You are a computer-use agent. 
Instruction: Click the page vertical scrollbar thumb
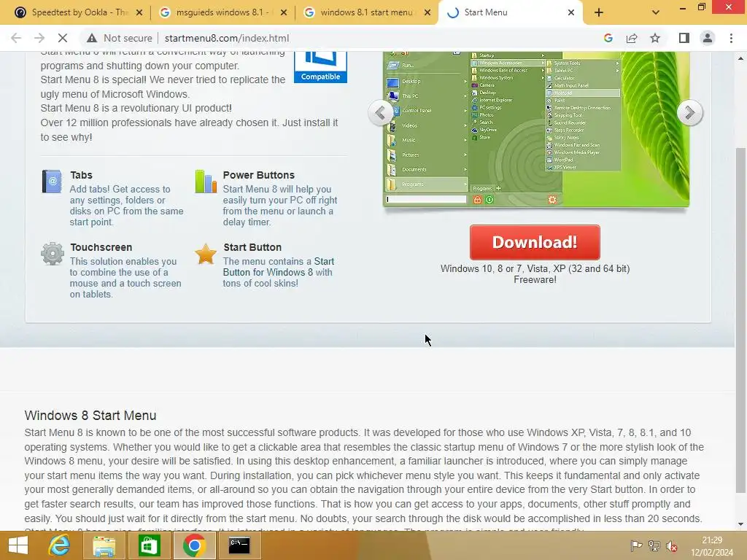click(x=740, y=320)
